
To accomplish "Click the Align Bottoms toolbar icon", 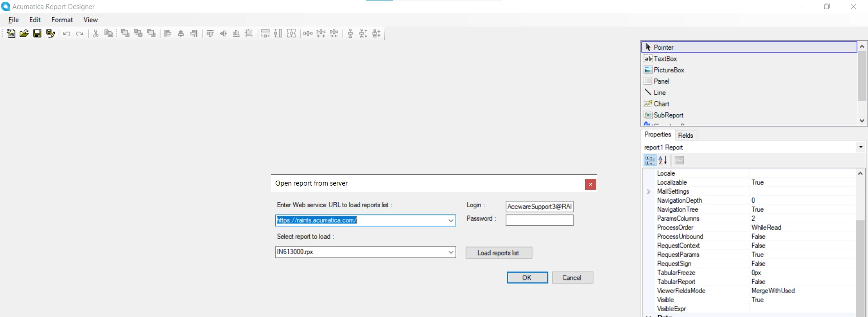I will (236, 33).
